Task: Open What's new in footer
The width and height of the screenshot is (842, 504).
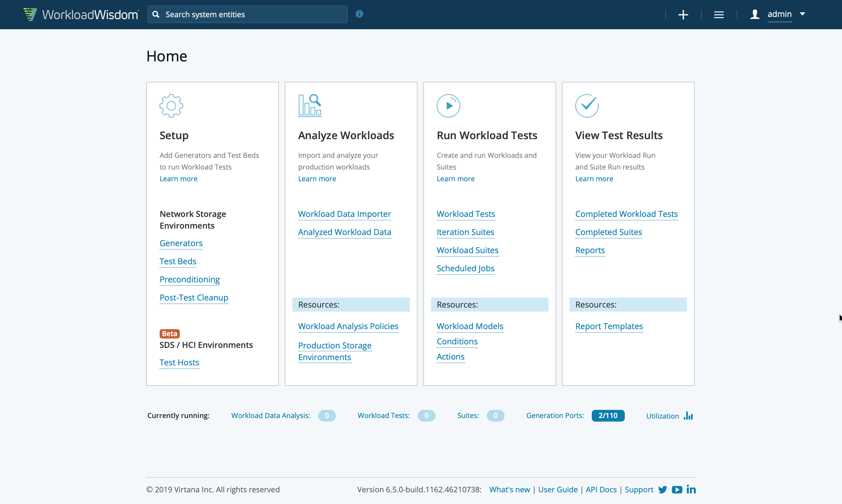Action: click(x=510, y=489)
